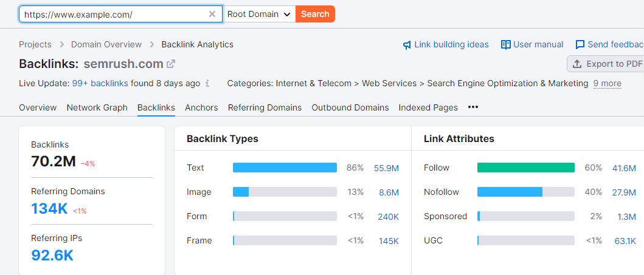This screenshot has height=275, width=644.
Task: Click the info icon beside Live Update
Action: 207,84
